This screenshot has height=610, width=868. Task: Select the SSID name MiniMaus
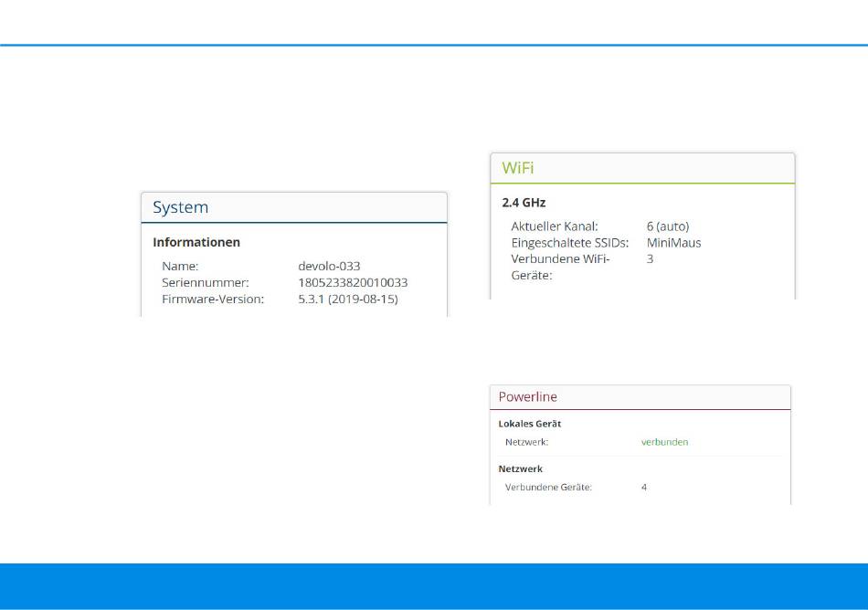[x=673, y=243]
